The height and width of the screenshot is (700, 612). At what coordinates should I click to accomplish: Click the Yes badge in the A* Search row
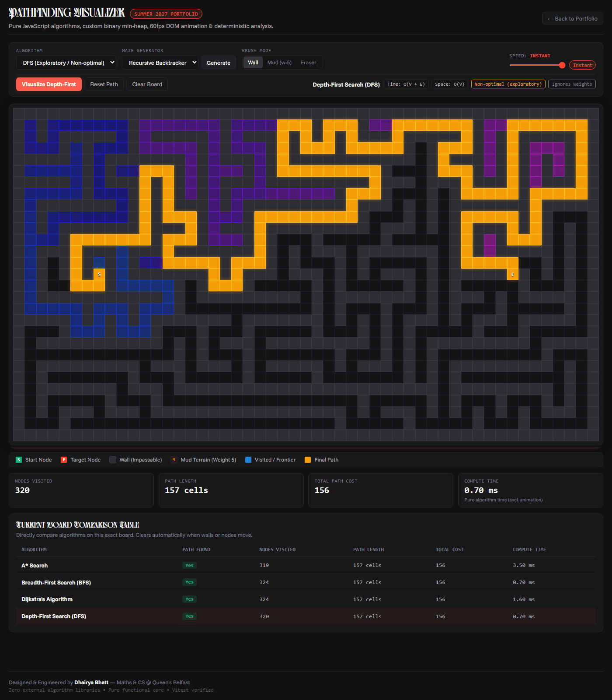[189, 565]
